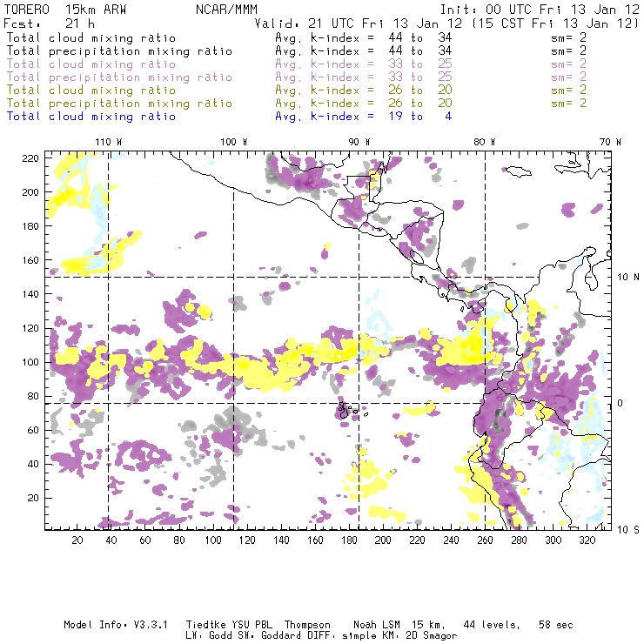Select the 'Fcst: 21 h' forecast hour text

coord(50,23)
